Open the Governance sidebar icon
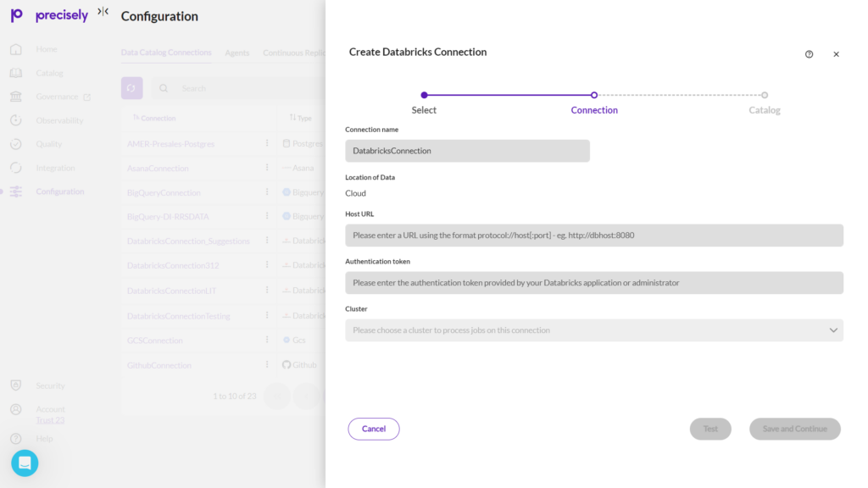This screenshot has width=868, height=488. pos(16,97)
